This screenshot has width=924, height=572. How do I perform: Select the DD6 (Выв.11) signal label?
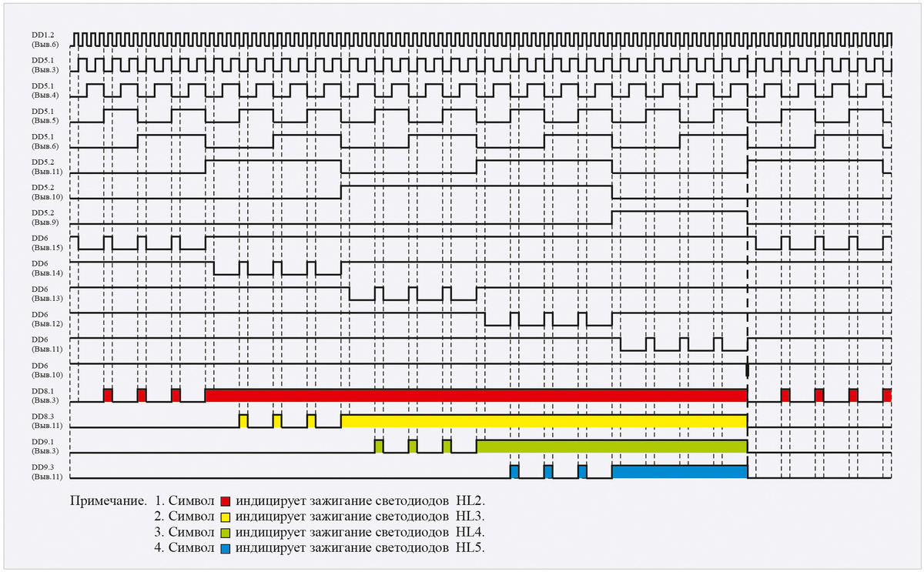point(46,344)
